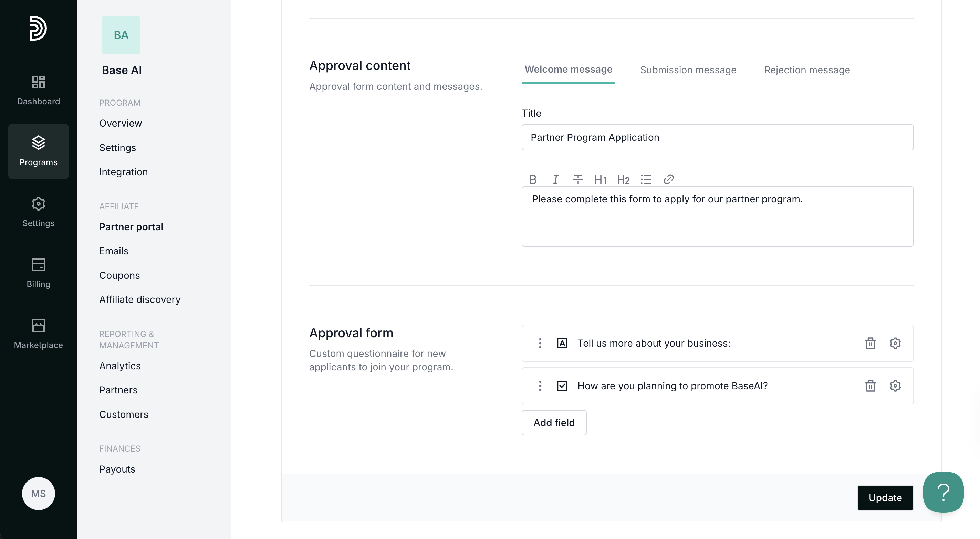Apply strikethrough formatting in the editor
980x539 pixels.
tap(577, 179)
